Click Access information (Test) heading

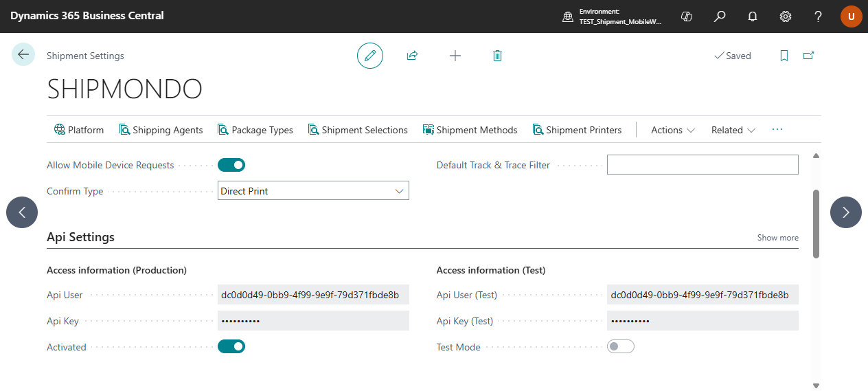491,270
